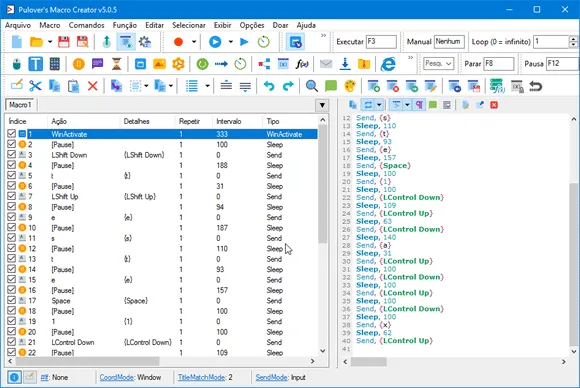Open the Internet Explorer command icon
This screenshot has height=388, width=580.
tap(388, 64)
